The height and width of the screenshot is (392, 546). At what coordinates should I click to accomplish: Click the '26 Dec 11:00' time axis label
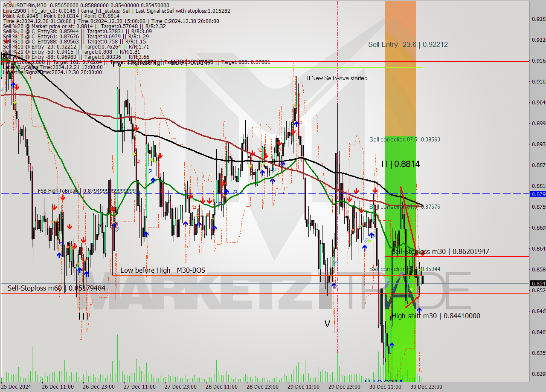pos(58,387)
